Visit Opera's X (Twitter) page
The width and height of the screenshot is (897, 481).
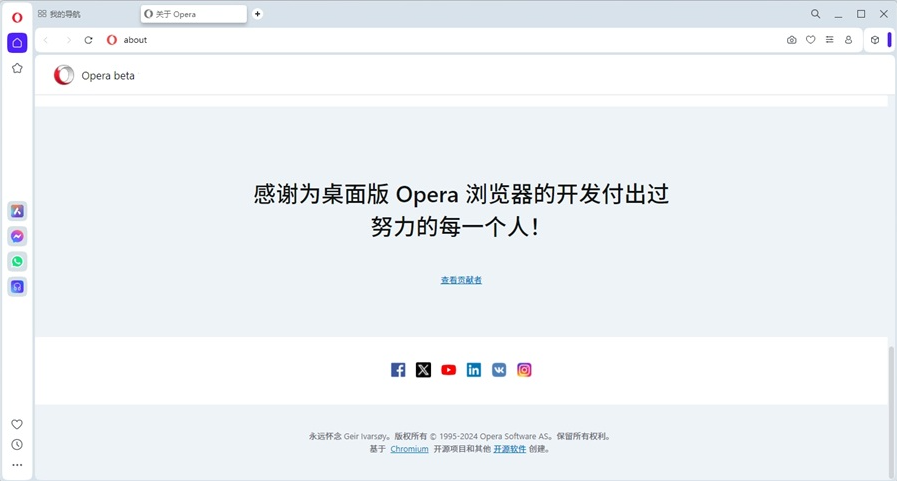[423, 370]
